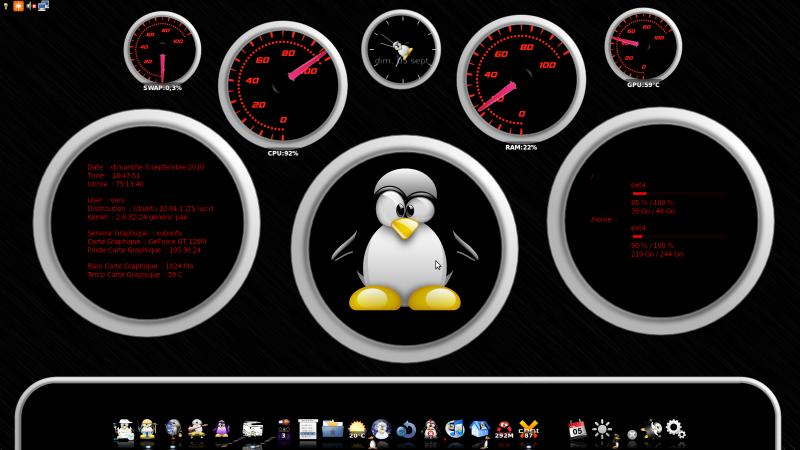
Task: Click the small grey round X dock icon
Action: point(632,435)
